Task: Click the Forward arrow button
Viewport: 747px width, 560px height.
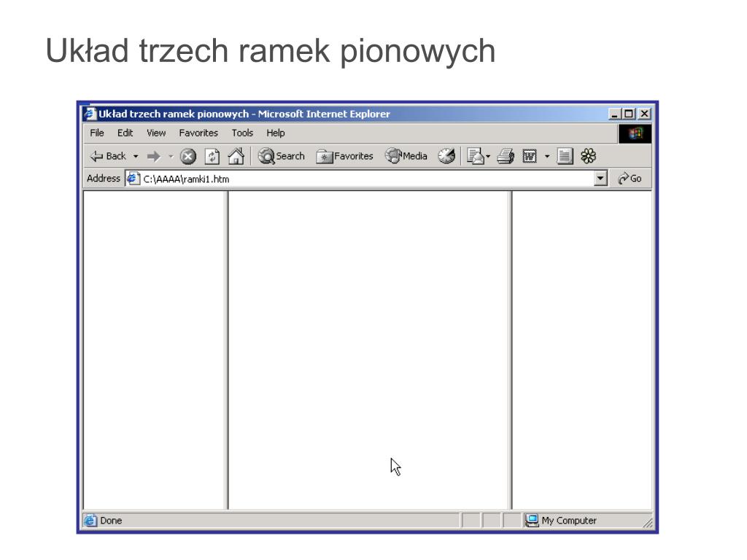Action: click(x=153, y=156)
